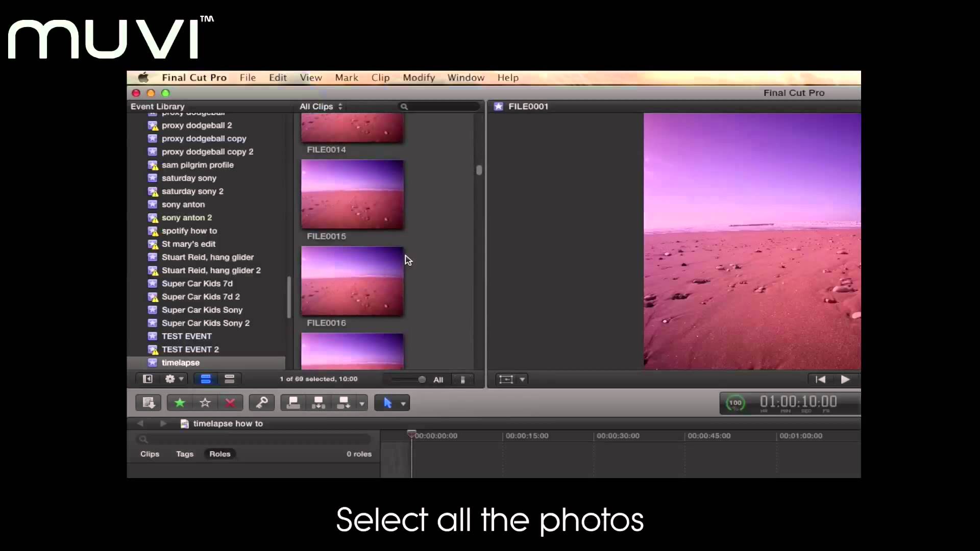Select the FILE0015 thumbnail

[352, 194]
